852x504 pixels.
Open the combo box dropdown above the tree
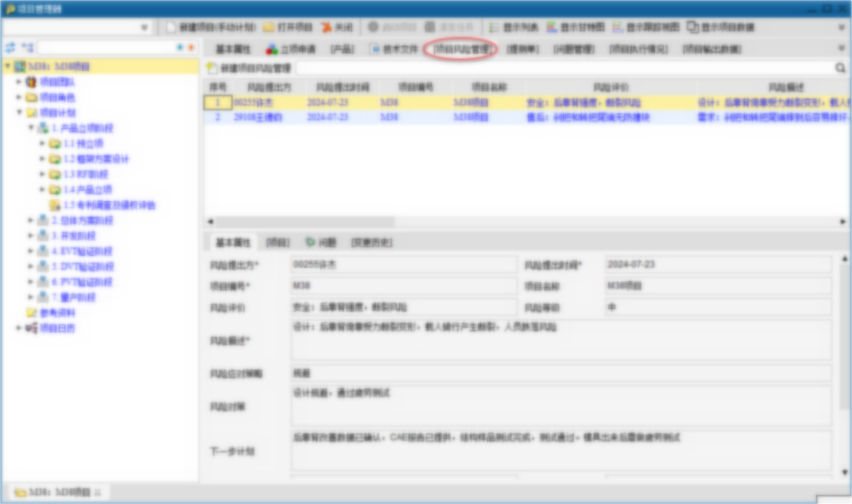(x=144, y=27)
